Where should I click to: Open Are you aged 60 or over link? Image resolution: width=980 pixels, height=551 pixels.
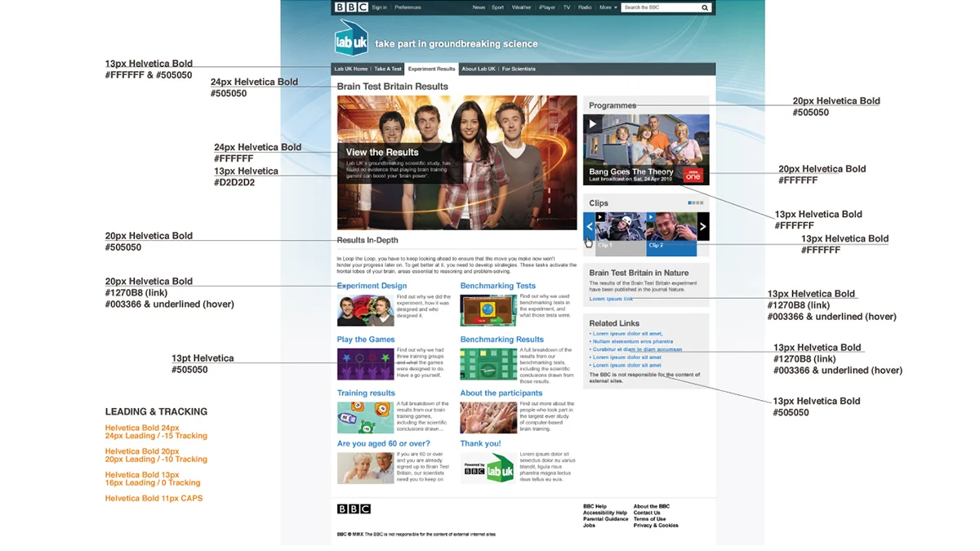click(x=383, y=444)
